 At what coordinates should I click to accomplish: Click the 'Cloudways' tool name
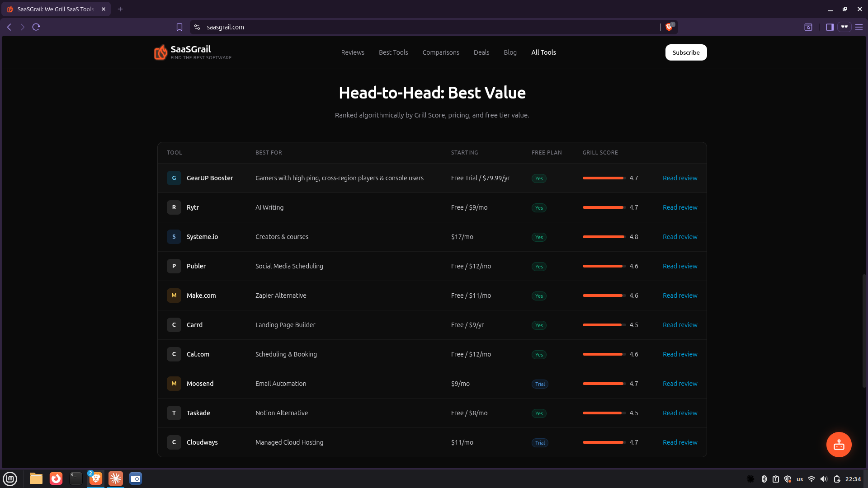[x=202, y=442]
